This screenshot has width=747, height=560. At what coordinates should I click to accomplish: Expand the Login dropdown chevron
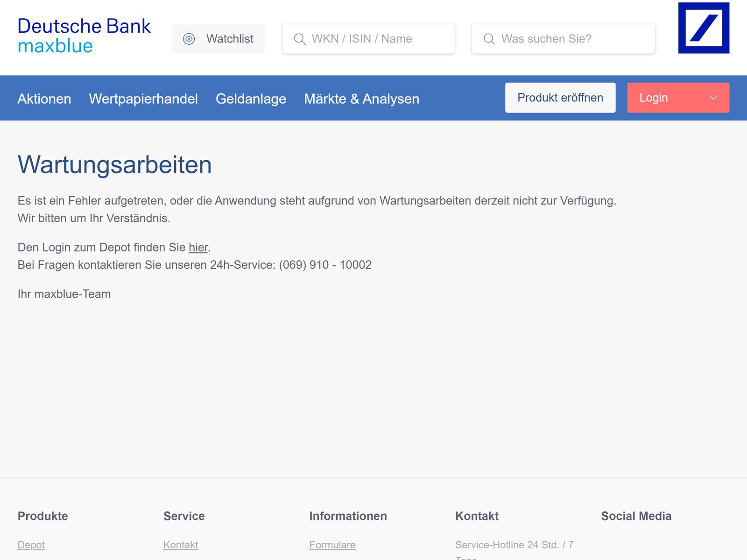[x=713, y=98]
